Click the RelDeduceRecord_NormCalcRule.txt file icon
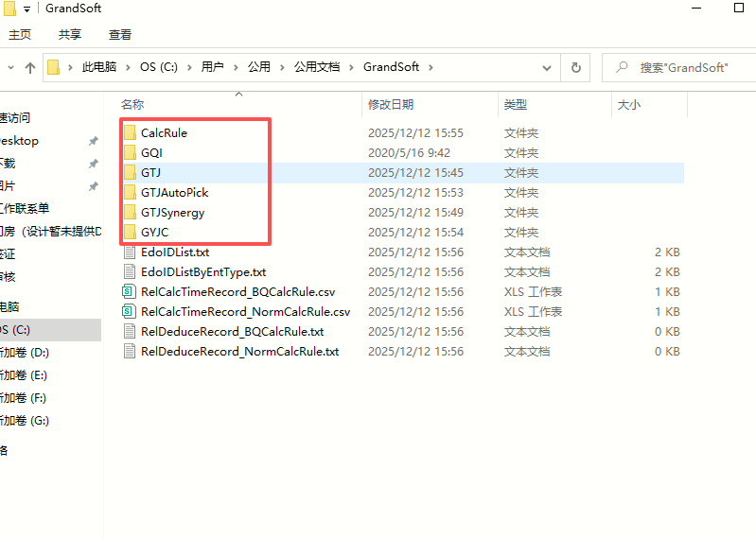The image size is (756, 539). pyautogui.click(x=130, y=352)
